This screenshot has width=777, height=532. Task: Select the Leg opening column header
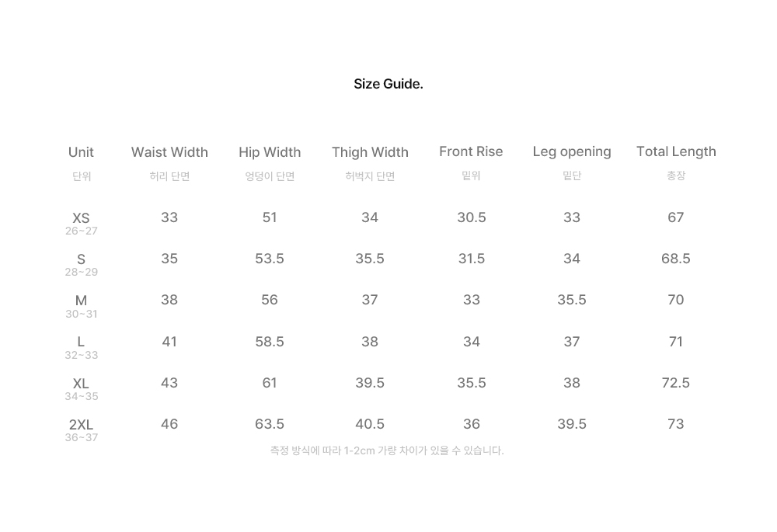click(572, 152)
